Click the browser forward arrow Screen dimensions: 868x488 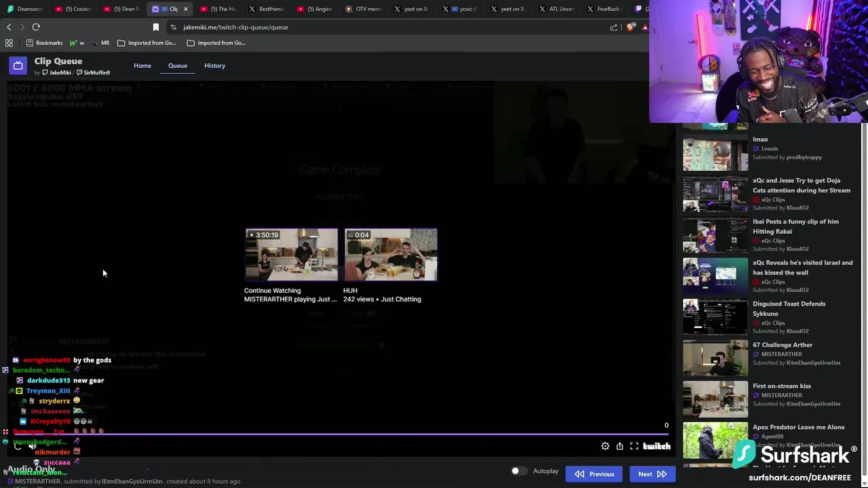(x=22, y=27)
